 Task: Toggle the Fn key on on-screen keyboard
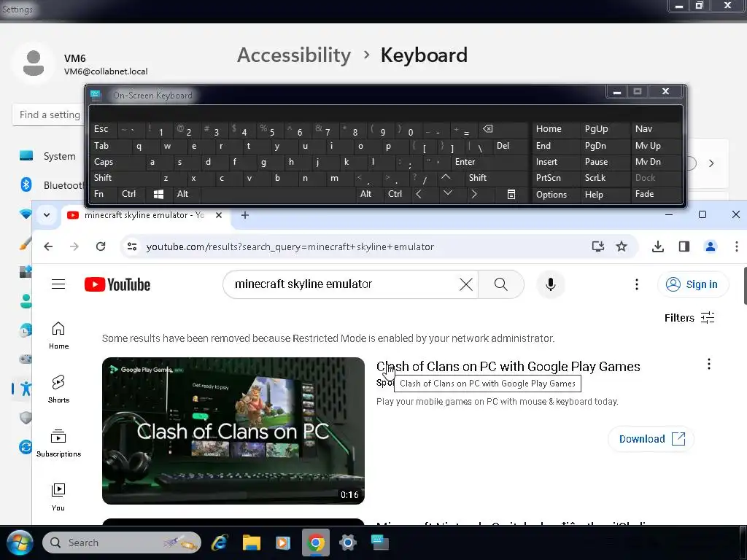98,194
